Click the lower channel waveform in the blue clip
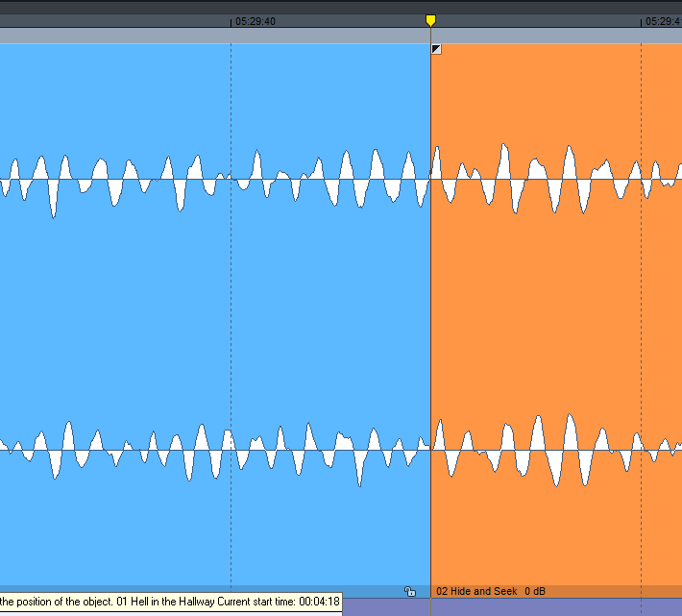Image resolution: width=682 pixels, height=616 pixels. click(192, 449)
